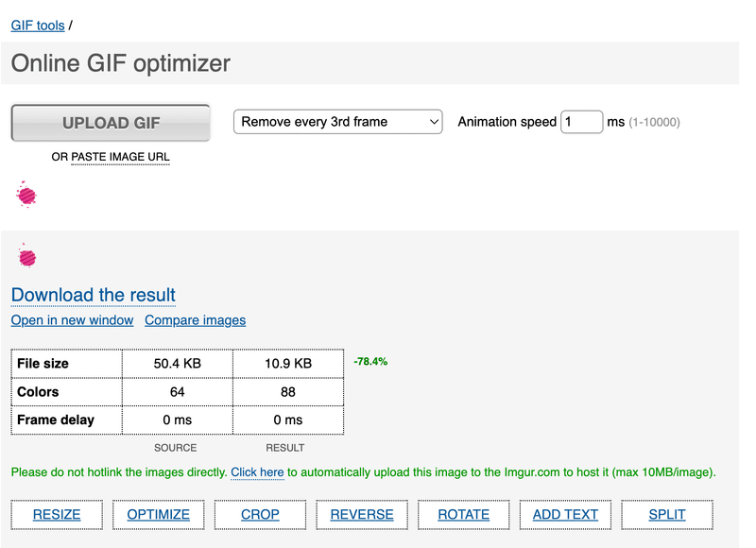Click the result file size 10.9 KB cell
Viewport: 756px width, 548px height.
click(288, 364)
